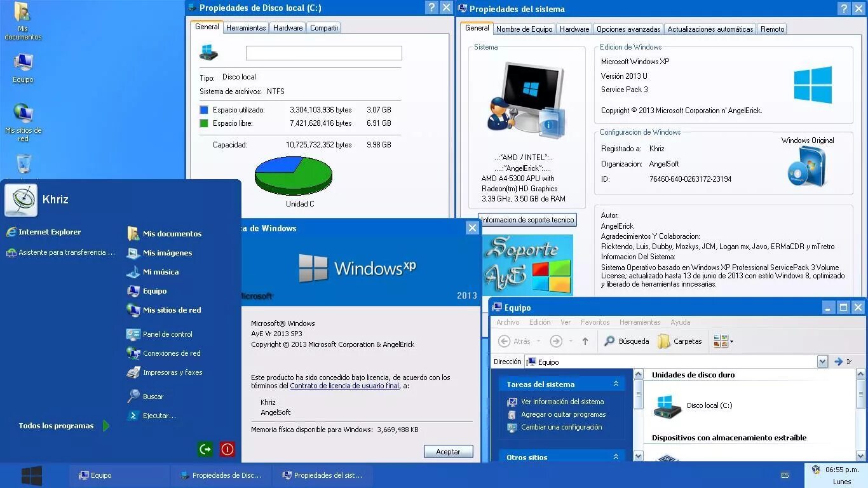Click the ES language indicator on taskbar
868x488 pixels.
[785, 475]
